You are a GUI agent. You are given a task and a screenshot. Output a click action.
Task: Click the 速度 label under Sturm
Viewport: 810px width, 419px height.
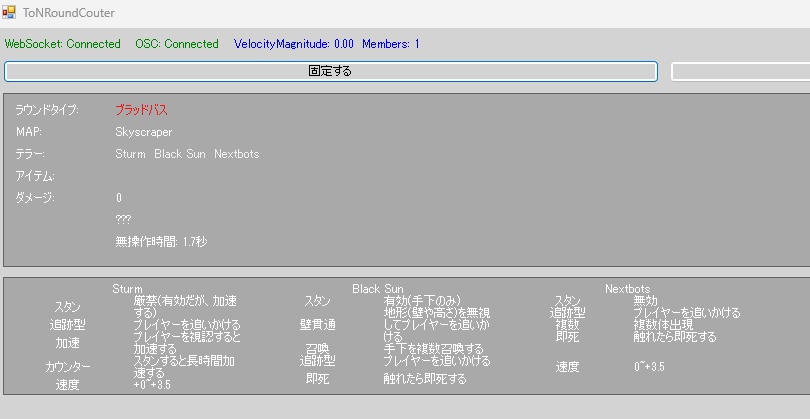click(x=67, y=385)
